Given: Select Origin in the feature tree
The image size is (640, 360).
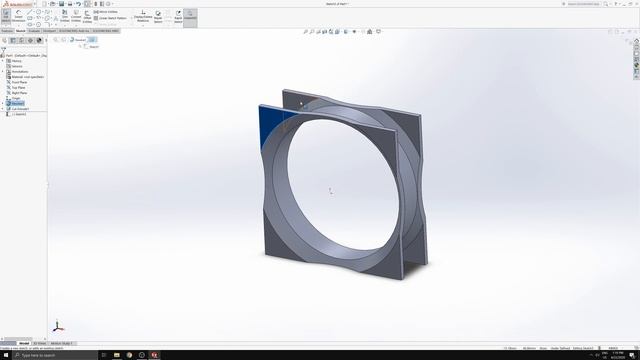Looking at the screenshot, I should [13, 98].
